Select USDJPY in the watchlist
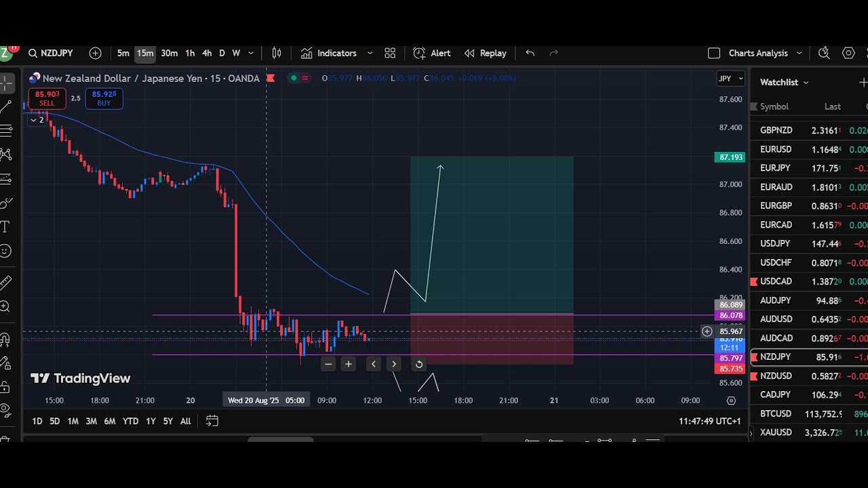Screen dimensions: 868x488 click(775, 243)
